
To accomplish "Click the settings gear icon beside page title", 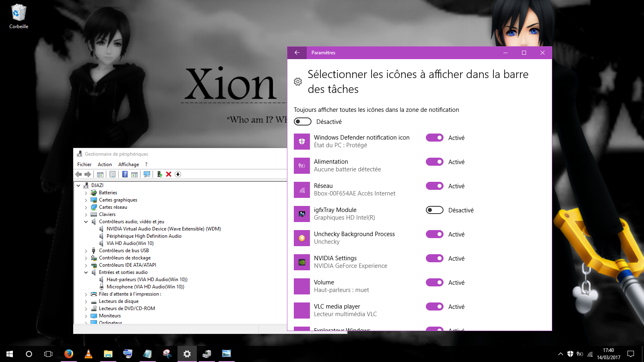I will point(298,82).
